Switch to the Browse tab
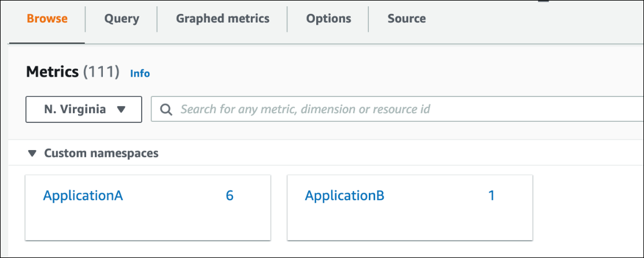This screenshot has width=644, height=258. pyautogui.click(x=47, y=18)
